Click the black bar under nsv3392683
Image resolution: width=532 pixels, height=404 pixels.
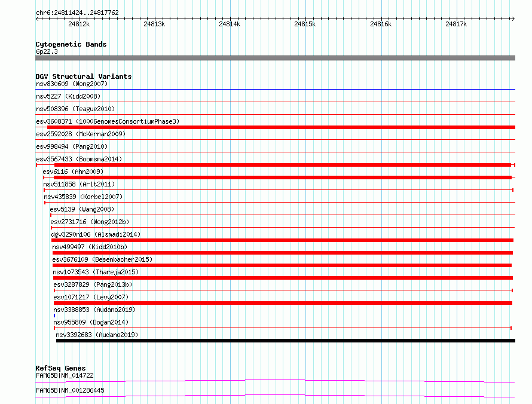[x=286, y=341]
